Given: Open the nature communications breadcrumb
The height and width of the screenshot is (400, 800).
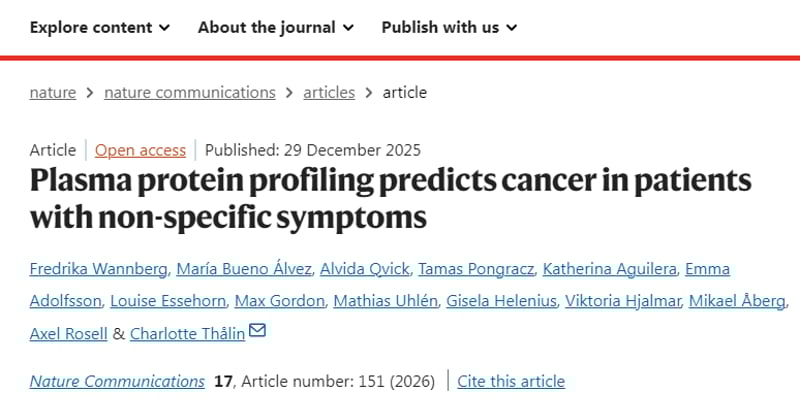Looking at the screenshot, I should pos(189,92).
